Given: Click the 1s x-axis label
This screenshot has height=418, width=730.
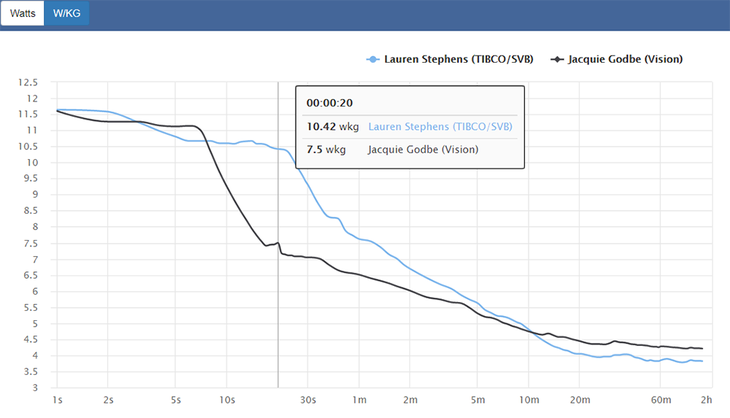Looking at the screenshot, I should pyautogui.click(x=57, y=400).
